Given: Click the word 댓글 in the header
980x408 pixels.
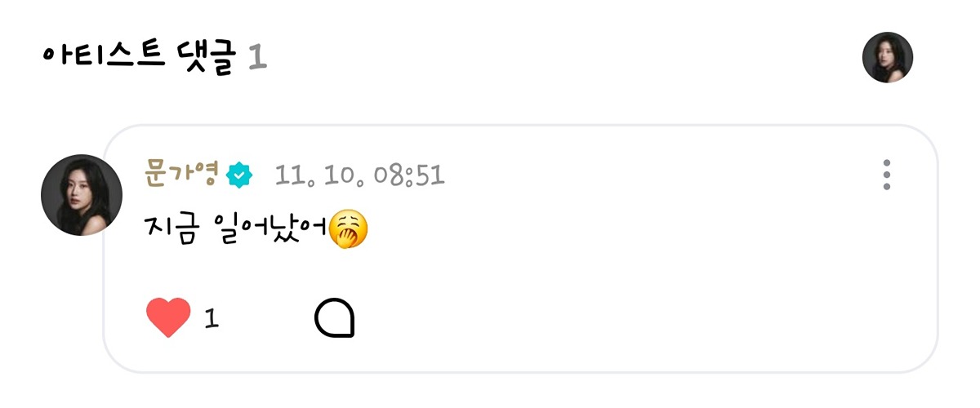Looking at the screenshot, I should coord(207,57).
